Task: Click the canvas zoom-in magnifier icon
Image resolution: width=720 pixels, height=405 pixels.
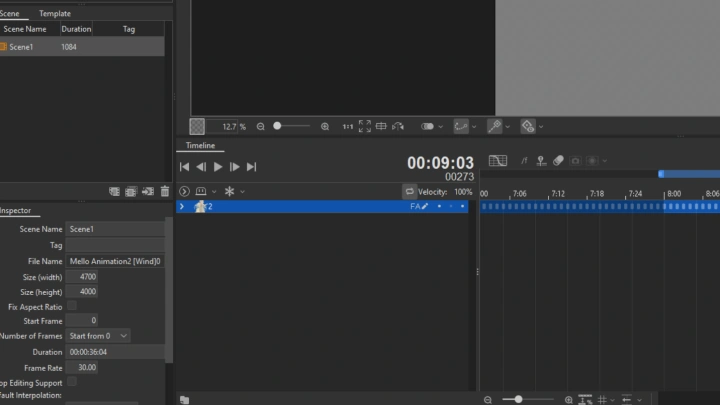Action: [x=325, y=127]
